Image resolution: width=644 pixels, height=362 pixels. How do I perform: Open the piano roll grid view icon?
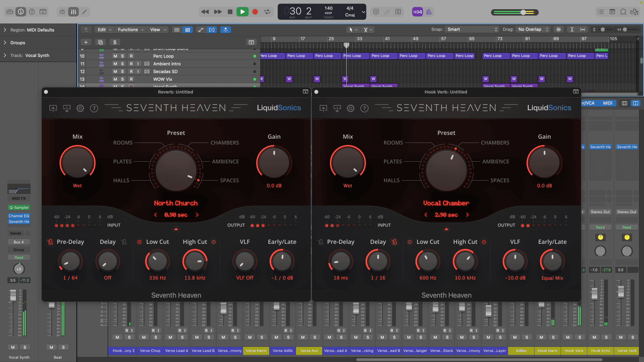[177, 29]
